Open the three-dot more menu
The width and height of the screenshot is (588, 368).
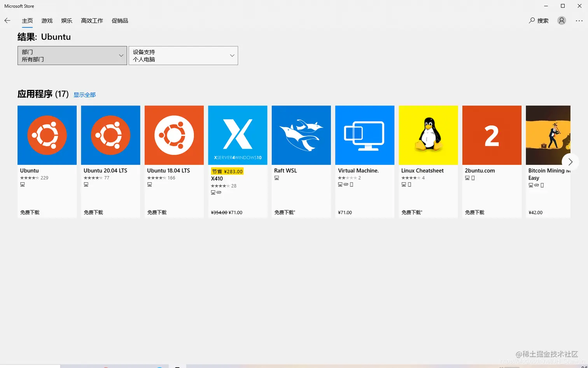pos(579,21)
